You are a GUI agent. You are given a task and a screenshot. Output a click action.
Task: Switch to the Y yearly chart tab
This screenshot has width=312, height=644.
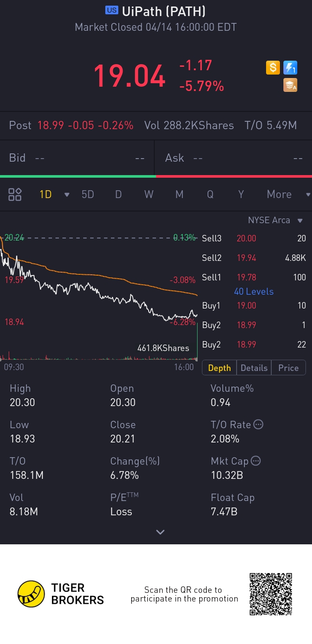[241, 194]
